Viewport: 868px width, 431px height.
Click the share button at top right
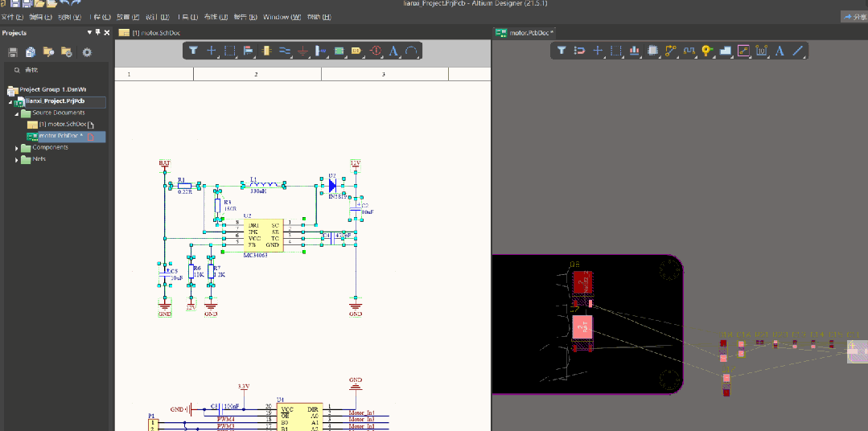(x=854, y=17)
